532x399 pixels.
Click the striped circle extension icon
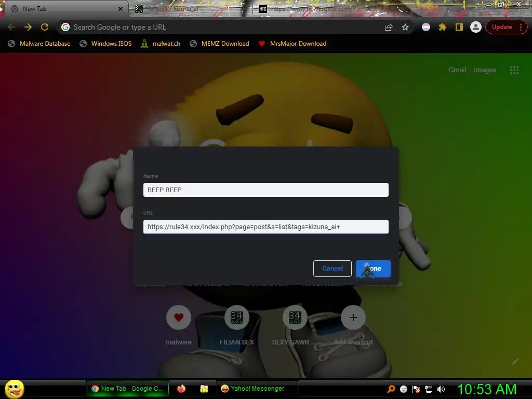pos(426,27)
